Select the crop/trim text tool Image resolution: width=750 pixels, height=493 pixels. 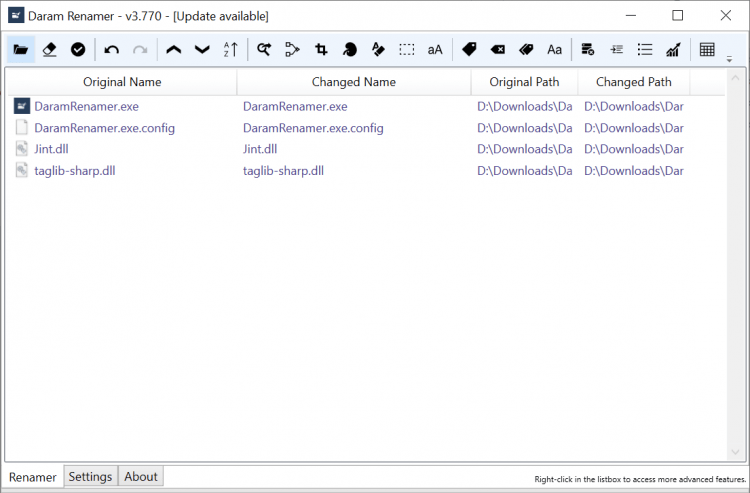click(x=321, y=49)
